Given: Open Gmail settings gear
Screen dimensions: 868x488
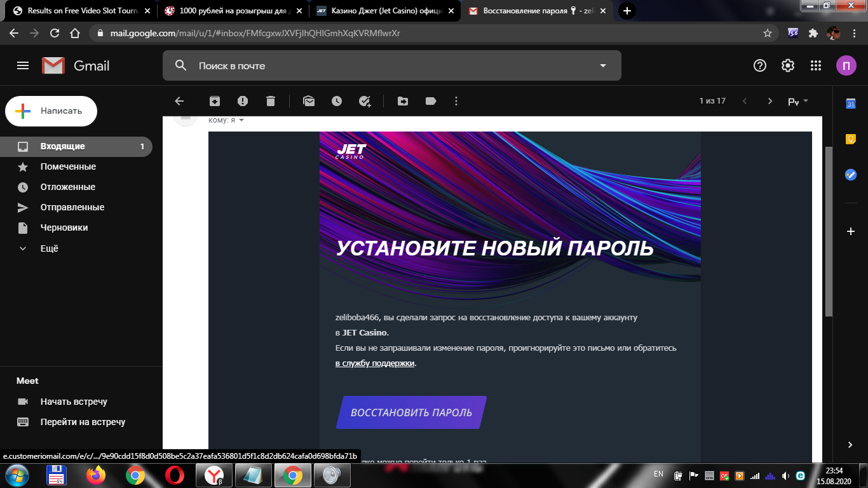Looking at the screenshot, I should click(787, 65).
